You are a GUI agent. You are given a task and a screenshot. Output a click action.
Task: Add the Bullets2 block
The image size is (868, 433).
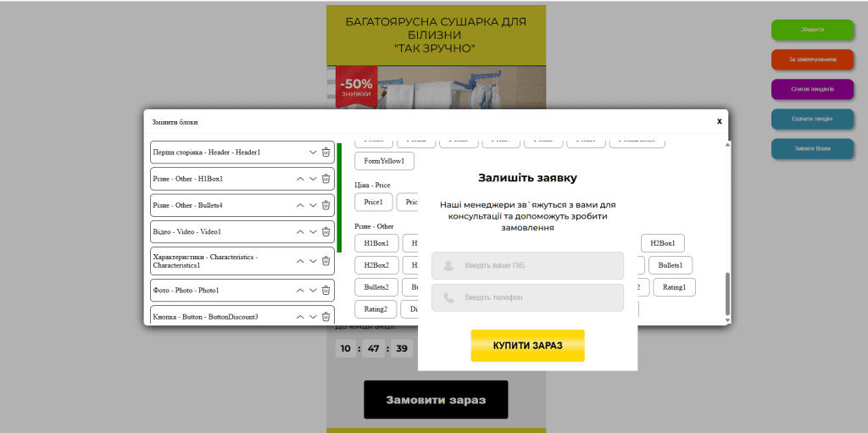coord(376,287)
